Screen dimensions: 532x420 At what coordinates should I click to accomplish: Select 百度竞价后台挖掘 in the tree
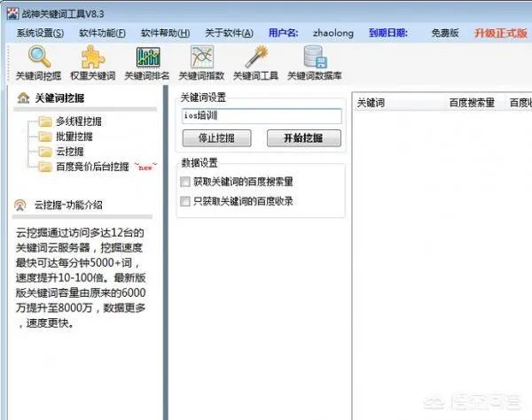coord(92,167)
